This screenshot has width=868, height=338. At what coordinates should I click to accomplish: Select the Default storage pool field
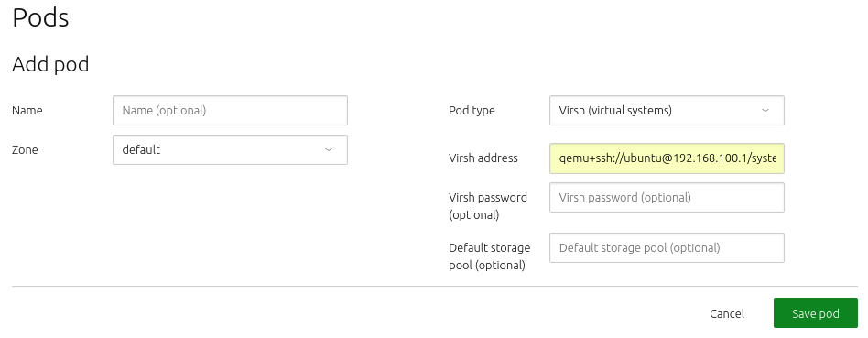click(667, 247)
